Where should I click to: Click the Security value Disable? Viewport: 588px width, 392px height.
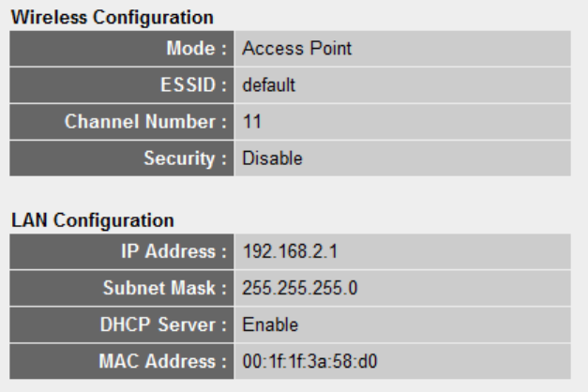coord(272,158)
